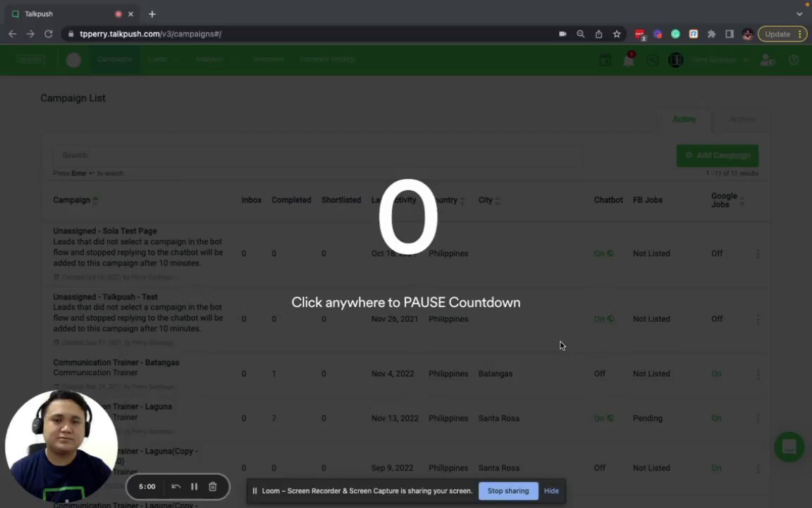This screenshot has height=508, width=812.
Task: Open the three-dot menu beside the Update button
Action: click(799, 34)
